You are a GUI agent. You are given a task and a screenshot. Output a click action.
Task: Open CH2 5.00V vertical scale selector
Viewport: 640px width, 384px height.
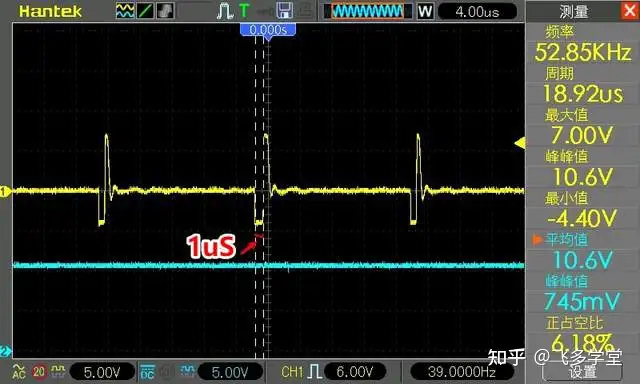tap(230, 372)
